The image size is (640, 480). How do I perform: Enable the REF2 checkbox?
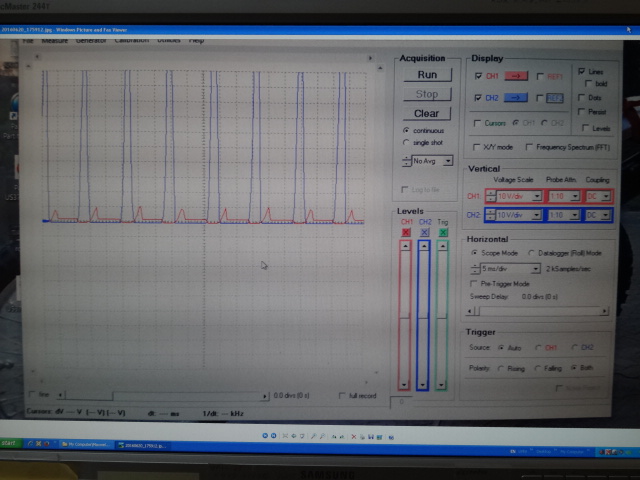tap(540, 98)
